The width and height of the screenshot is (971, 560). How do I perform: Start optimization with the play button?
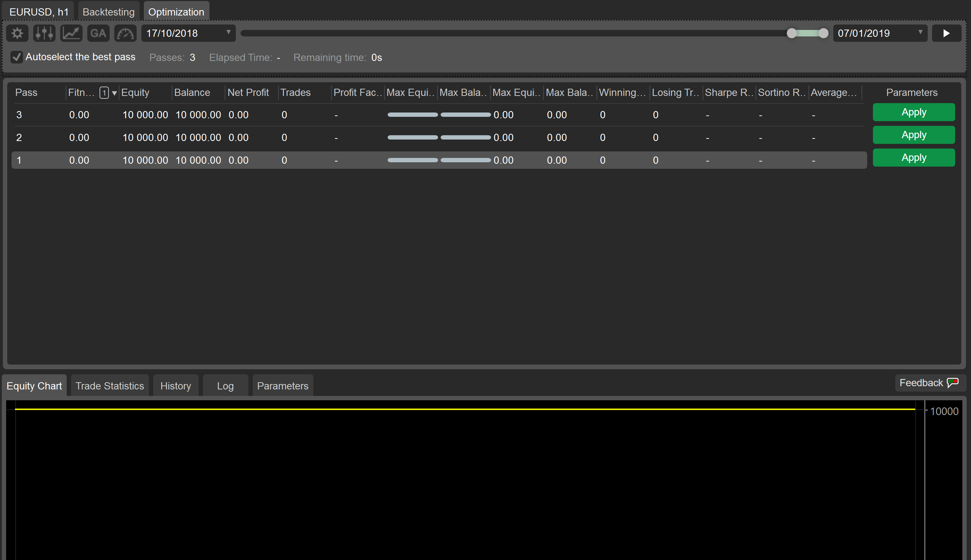[946, 34]
